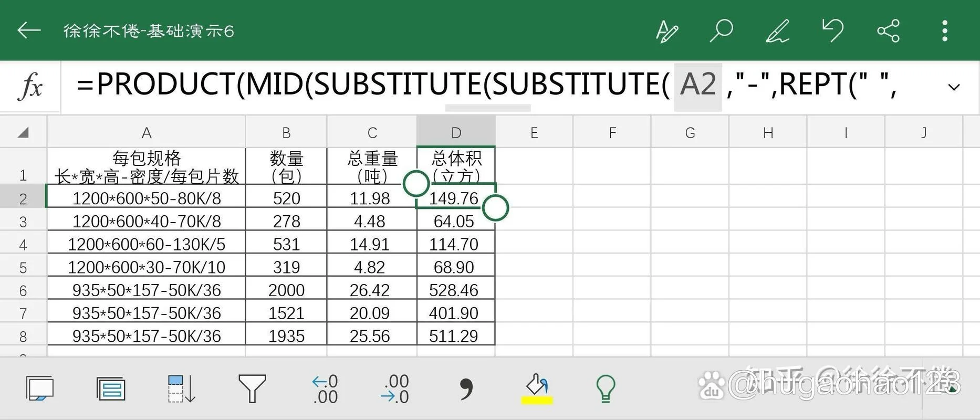
Task: Tap the lightbulb tell-me icon
Action: click(x=606, y=389)
